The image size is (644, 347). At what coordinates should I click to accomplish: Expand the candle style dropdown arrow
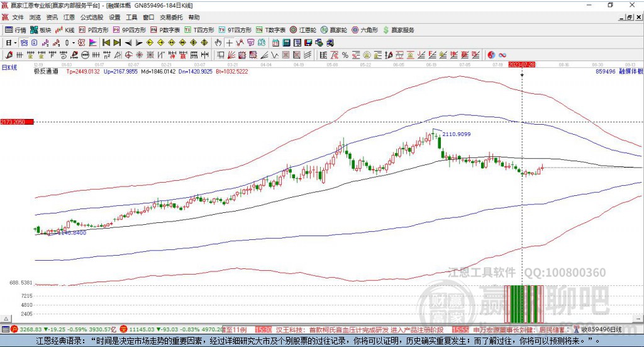(74, 43)
